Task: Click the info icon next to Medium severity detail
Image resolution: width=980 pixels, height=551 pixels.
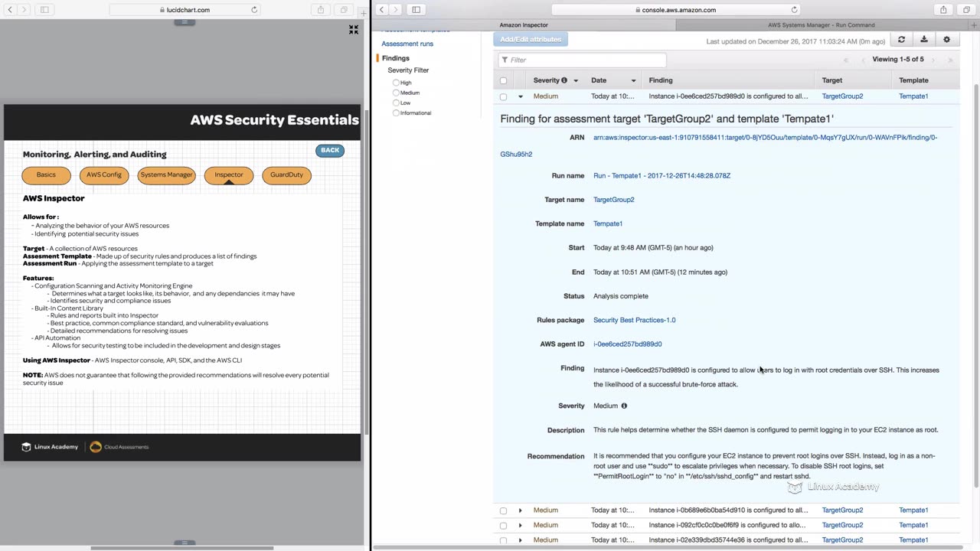Action: pos(624,406)
